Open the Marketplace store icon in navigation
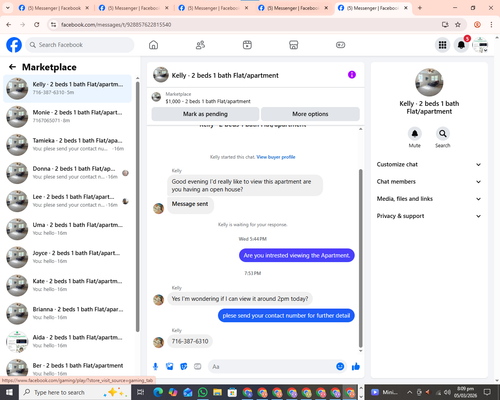500x400 pixels. click(x=293, y=45)
